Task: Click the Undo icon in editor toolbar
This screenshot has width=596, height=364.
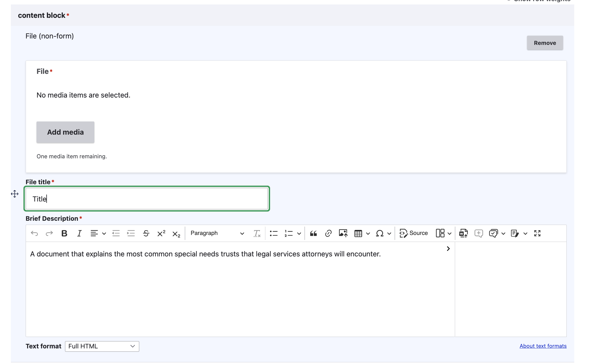Action: click(x=34, y=233)
